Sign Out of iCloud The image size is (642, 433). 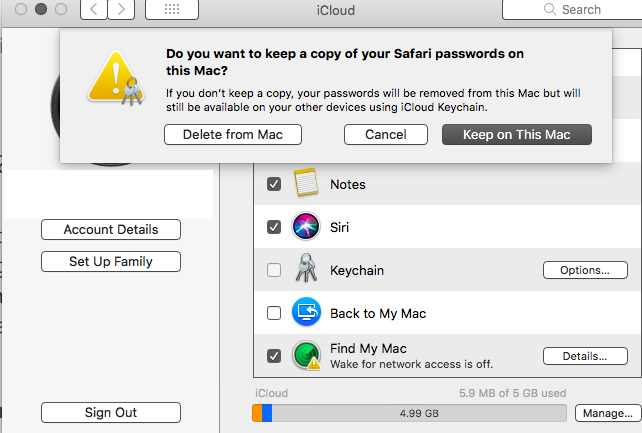coord(111,413)
